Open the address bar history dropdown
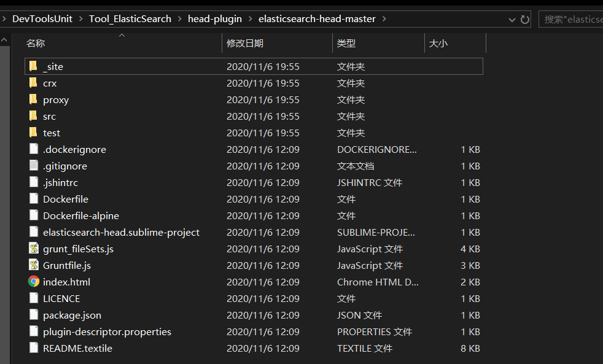Image resolution: width=603 pixels, height=364 pixels. point(512,20)
